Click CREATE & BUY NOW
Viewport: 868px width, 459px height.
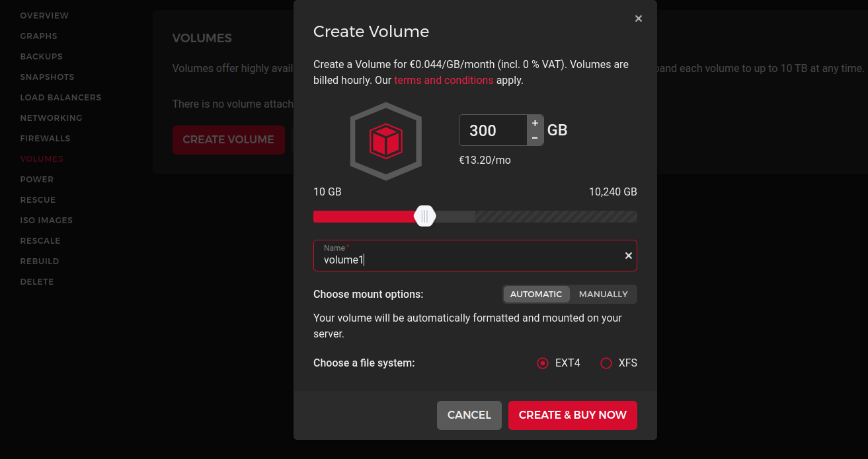(572, 415)
